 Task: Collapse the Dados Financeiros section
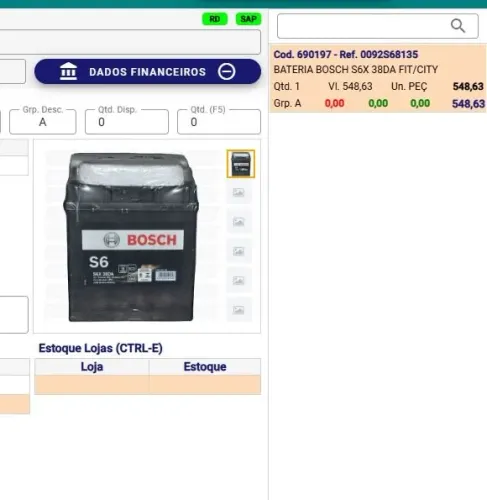[x=148, y=71]
